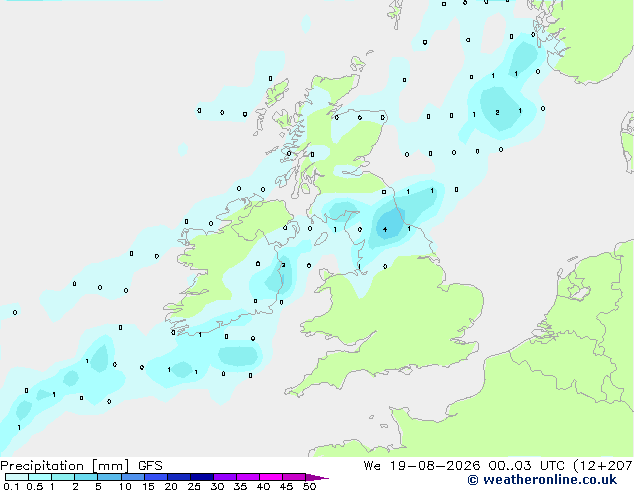Screen dimensions: 634x490
Task: Click the legend label '50'
Action: pos(309,486)
